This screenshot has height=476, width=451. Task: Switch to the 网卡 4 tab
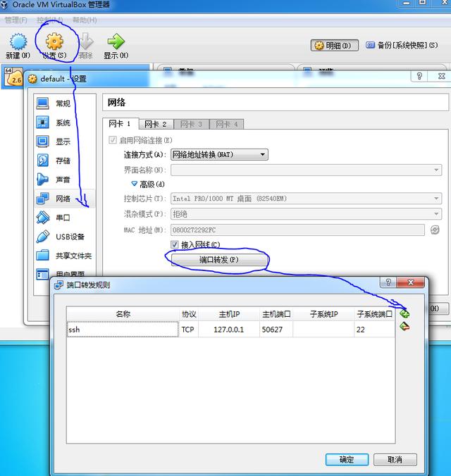pyautogui.click(x=227, y=124)
